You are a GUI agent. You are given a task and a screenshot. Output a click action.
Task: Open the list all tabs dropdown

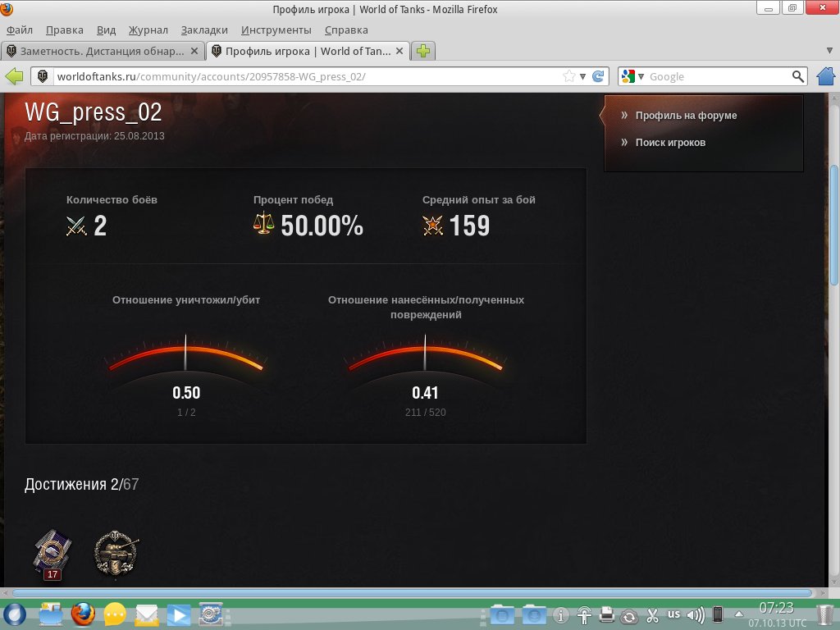pos(829,51)
